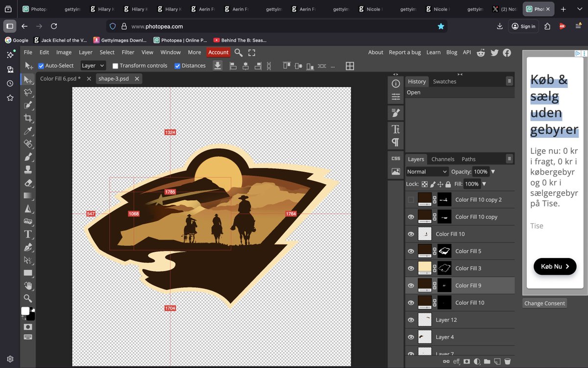Select the Eraser tool
This screenshot has height=368, width=588.
coord(28,183)
